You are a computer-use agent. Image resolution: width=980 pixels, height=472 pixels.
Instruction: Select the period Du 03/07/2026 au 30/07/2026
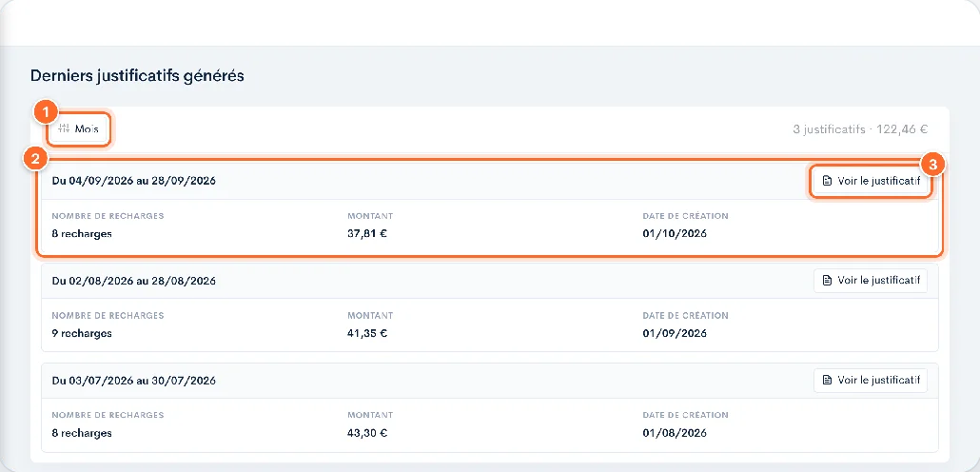tap(134, 380)
